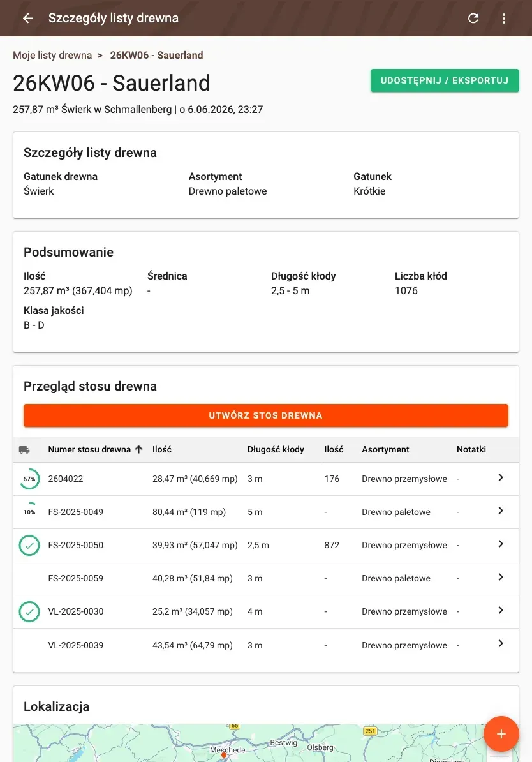Click the 10% progress ring for FS-2025-0049
Screen dimensions: 532x762
(x=29, y=512)
